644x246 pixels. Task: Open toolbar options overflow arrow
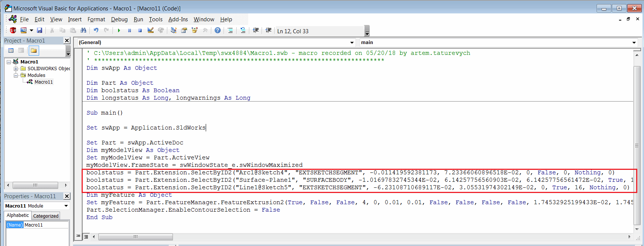(367, 31)
